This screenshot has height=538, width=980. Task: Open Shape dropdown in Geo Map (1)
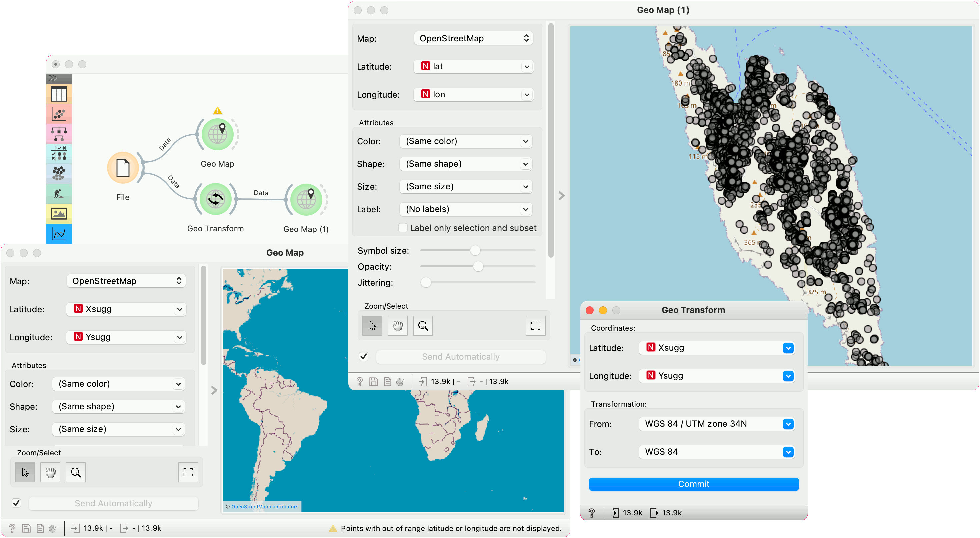[x=466, y=164]
